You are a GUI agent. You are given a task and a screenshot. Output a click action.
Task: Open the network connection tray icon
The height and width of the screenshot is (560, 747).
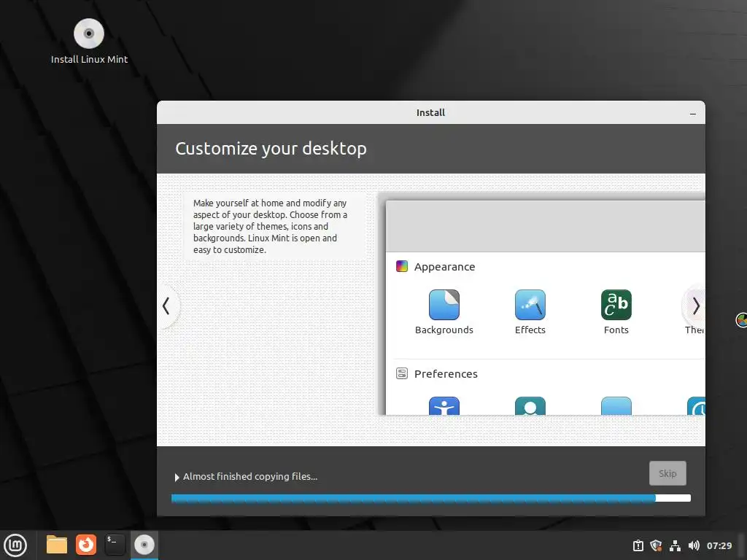tap(675, 545)
